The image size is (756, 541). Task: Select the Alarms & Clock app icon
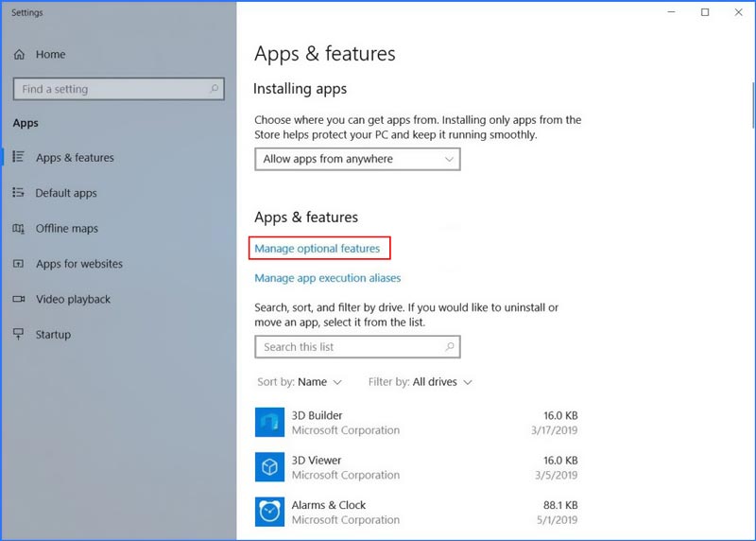[269, 512]
